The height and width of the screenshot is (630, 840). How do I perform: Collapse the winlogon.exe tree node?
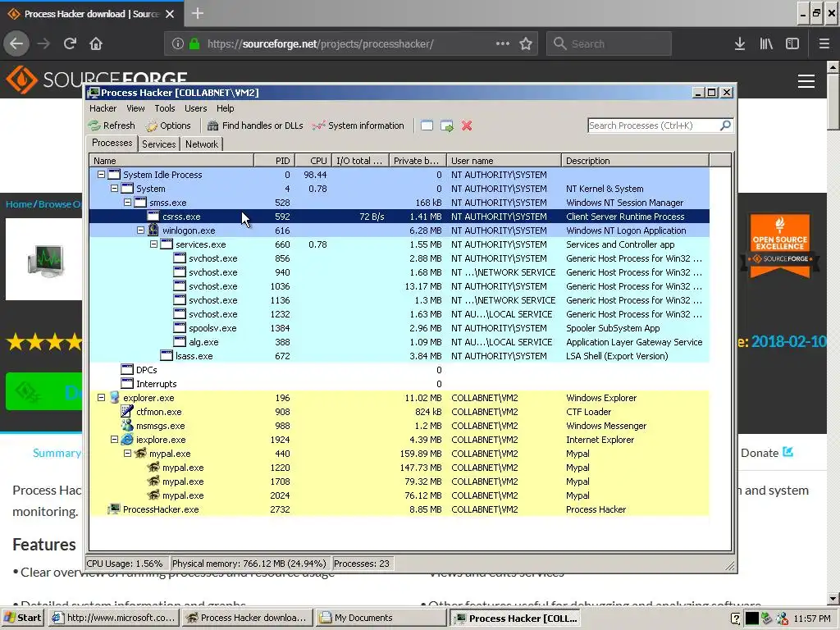pyautogui.click(x=140, y=230)
